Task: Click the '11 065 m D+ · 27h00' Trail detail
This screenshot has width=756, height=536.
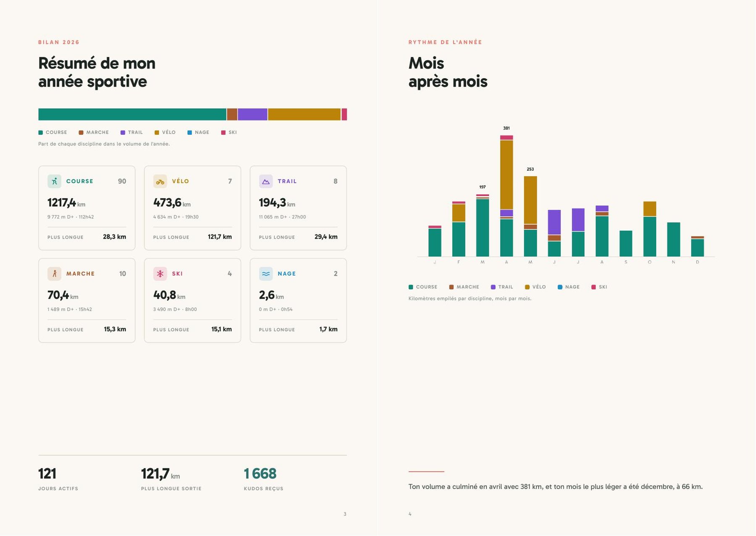Action: [x=282, y=217]
